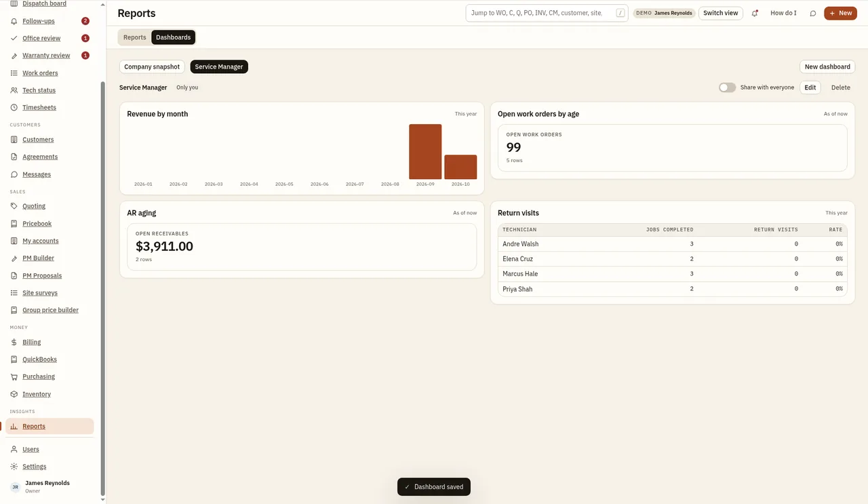Screen dimensions: 868x504
Task: Click the New button in header
Action: point(840,13)
